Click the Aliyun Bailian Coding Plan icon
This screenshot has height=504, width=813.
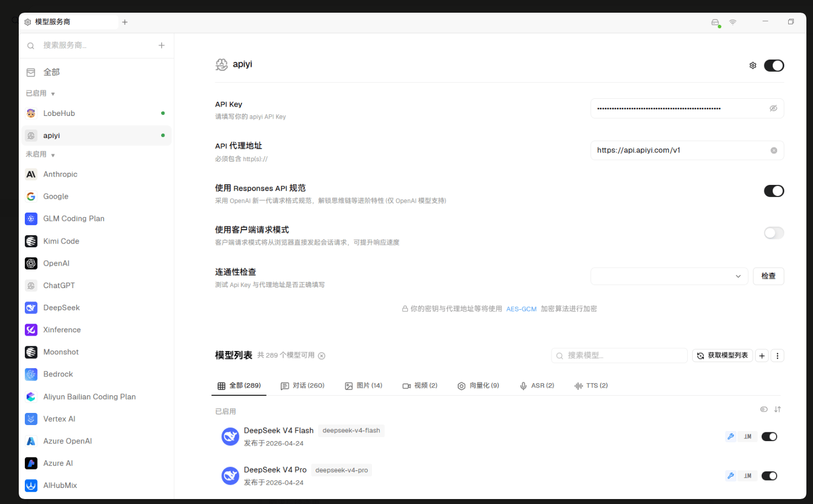(x=31, y=396)
